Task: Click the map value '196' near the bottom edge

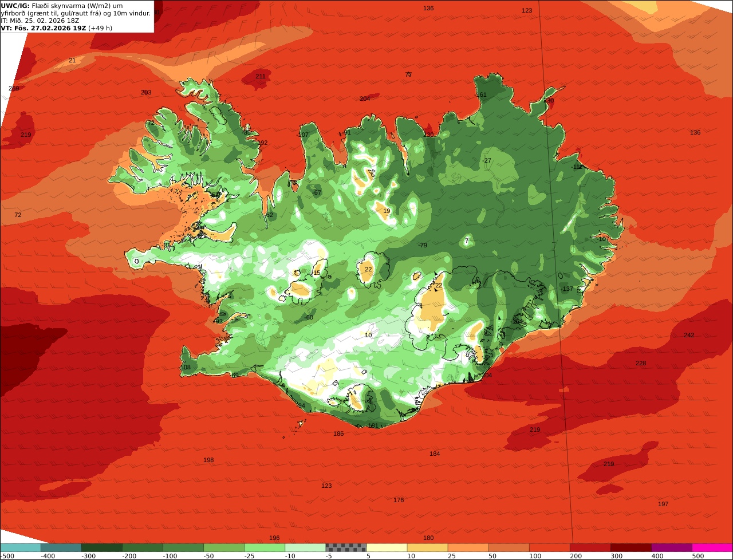Action: tap(274, 538)
